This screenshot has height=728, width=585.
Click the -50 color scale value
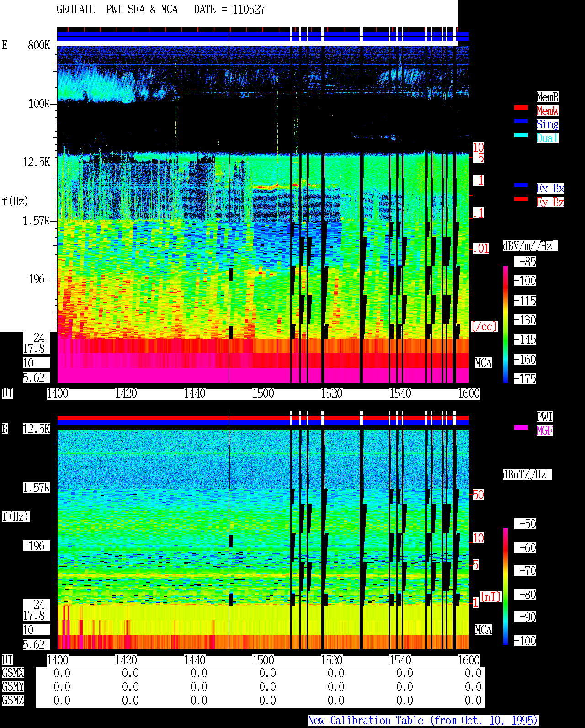[525, 524]
